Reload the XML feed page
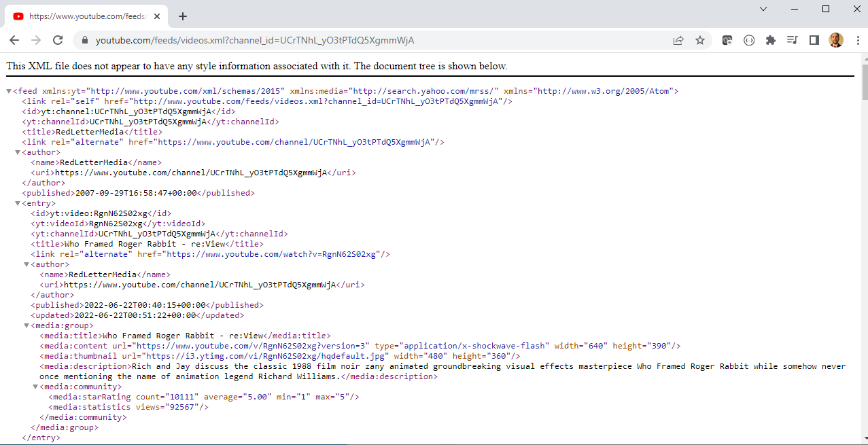The image size is (868, 445). pos(58,40)
